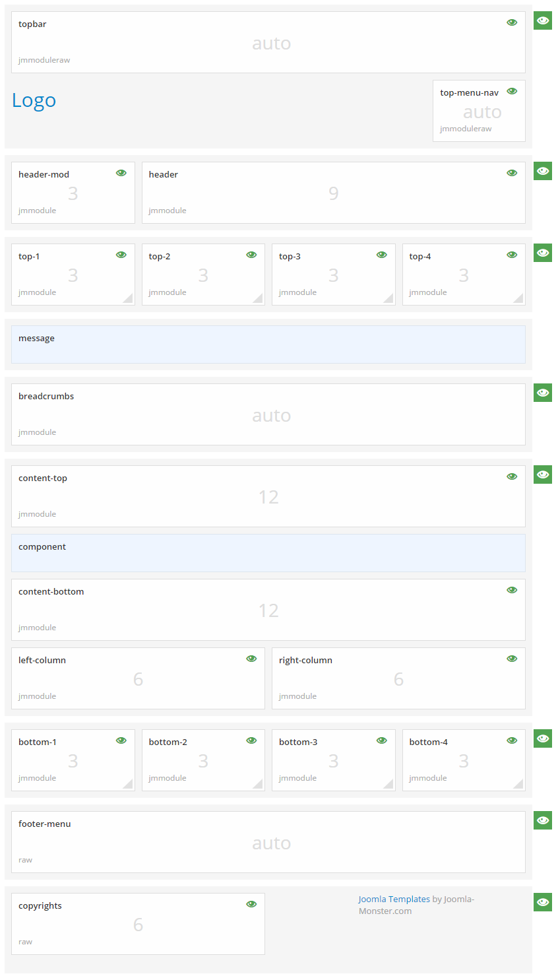Screen dimensions: 558x980
Task: Click the resize triangle on bottom-4 block
Action: coord(519,785)
